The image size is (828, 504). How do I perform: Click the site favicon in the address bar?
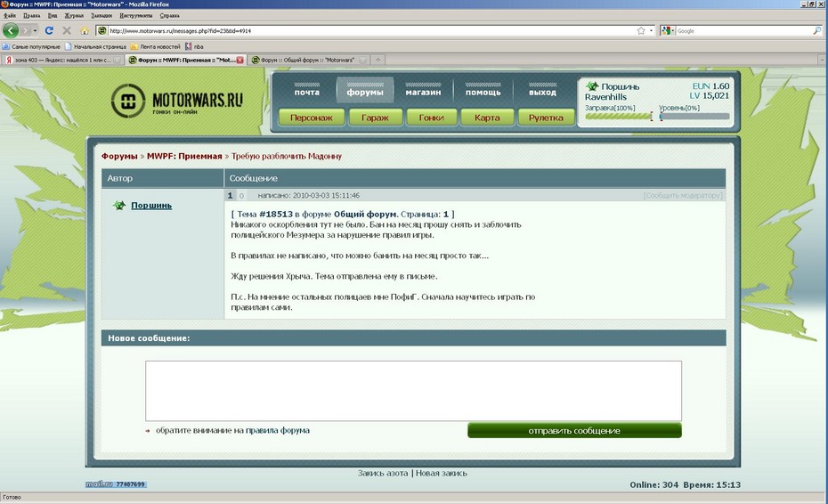click(x=102, y=30)
